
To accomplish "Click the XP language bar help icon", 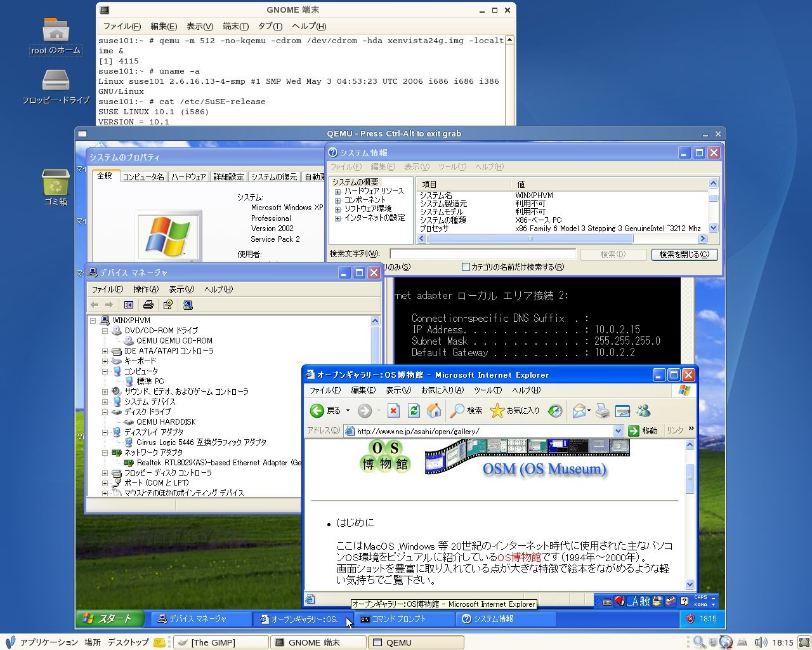I will [x=684, y=600].
